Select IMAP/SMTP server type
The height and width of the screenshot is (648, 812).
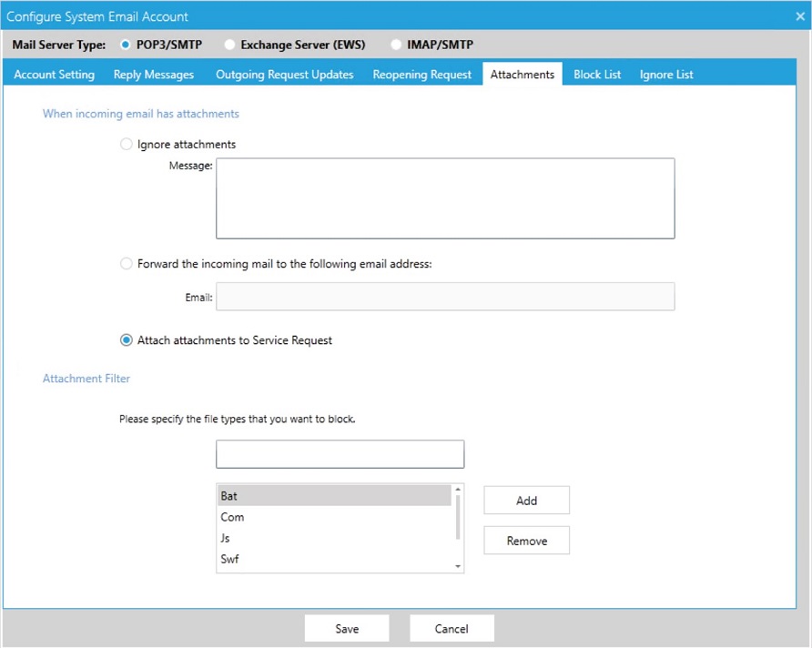[396, 44]
